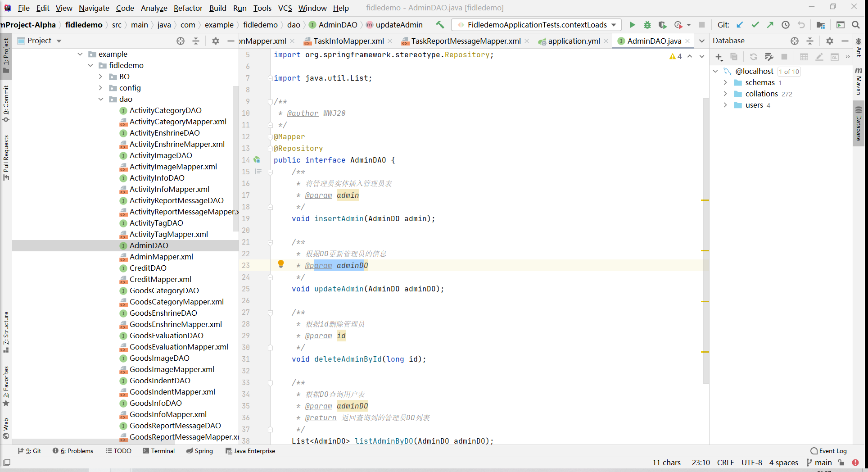868x472 pixels.
Task: Show hidden editor tabs chevron
Action: 702,41
